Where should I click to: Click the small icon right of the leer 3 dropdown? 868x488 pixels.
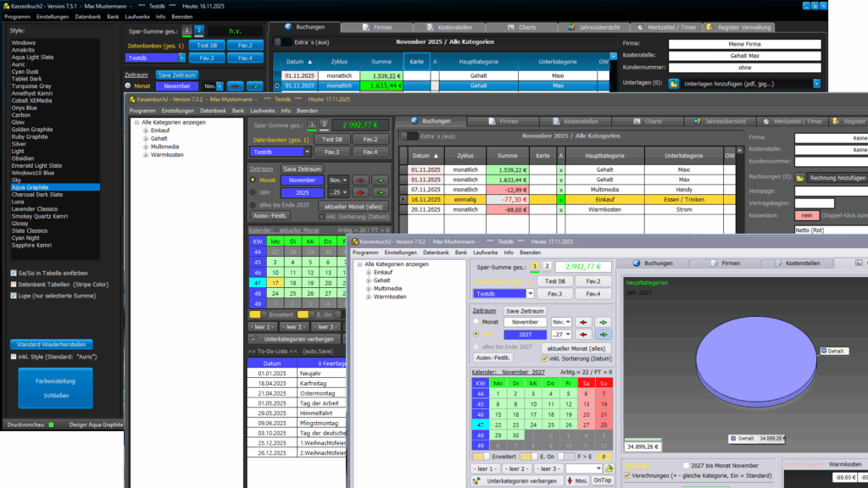[x=608, y=469]
